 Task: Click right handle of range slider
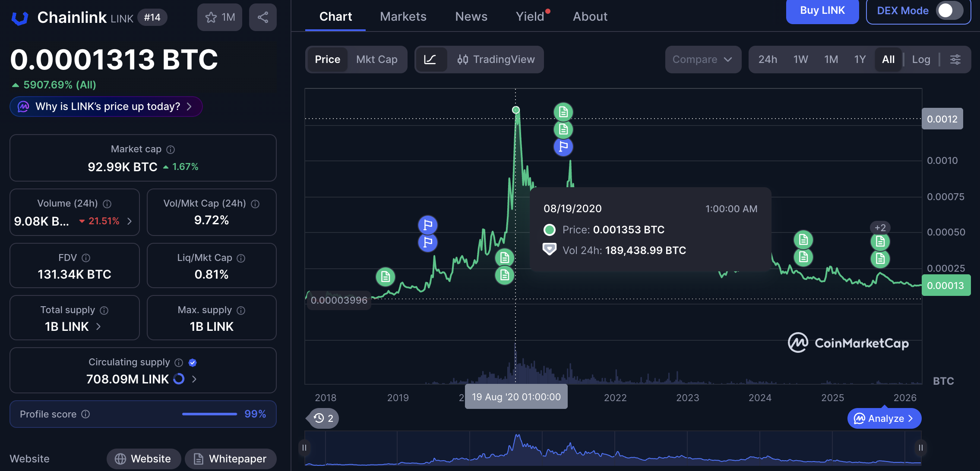coord(920,448)
